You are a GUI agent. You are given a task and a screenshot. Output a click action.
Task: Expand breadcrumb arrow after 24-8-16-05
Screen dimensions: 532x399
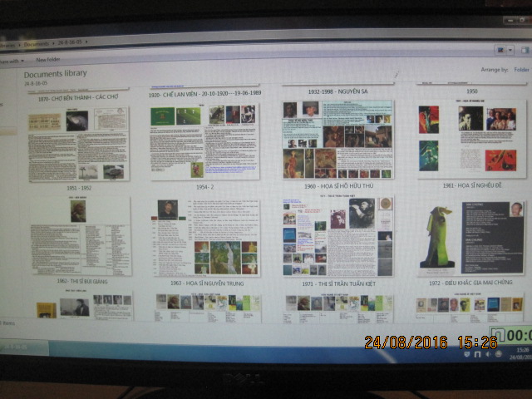(x=86, y=42)
